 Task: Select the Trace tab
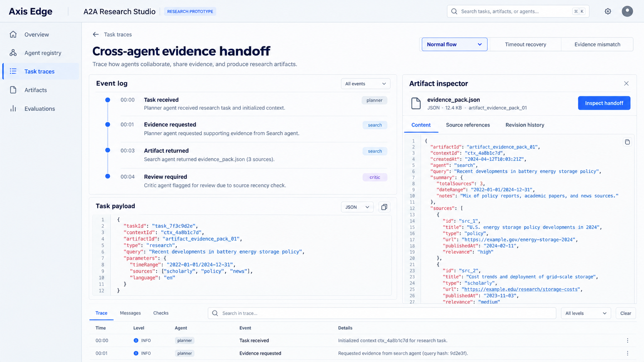point(101,313)
